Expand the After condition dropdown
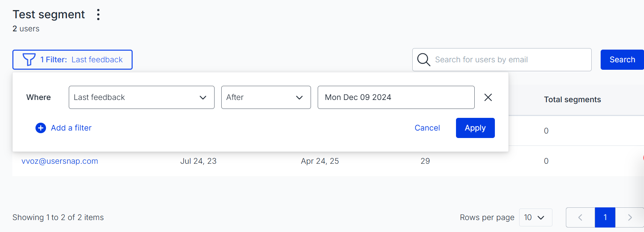This screenshot has width=644, height=232. [x=266, y=97]
